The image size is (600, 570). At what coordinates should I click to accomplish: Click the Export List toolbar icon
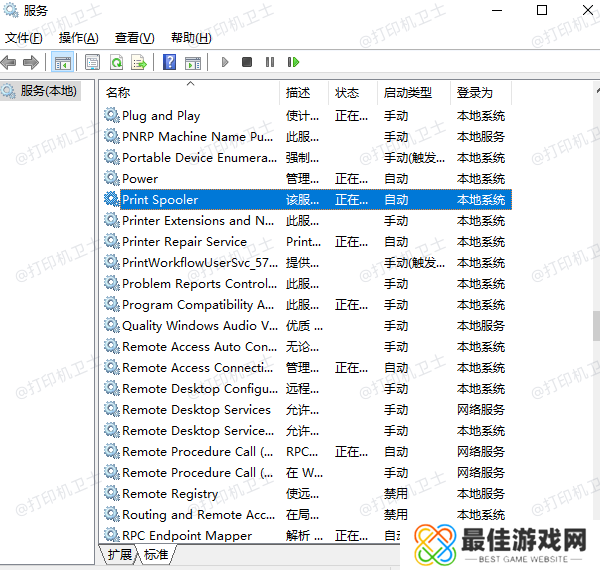[x=139, y=62]
